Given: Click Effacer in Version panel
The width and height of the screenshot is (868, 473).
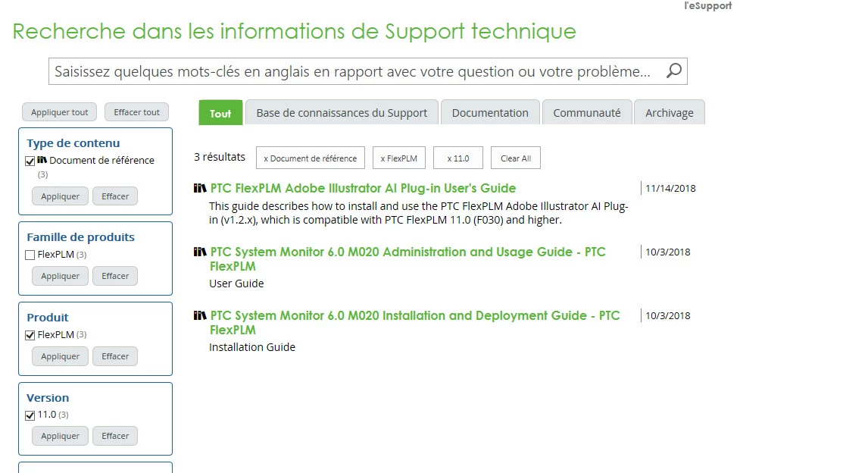Looking at the screenshot, I should point(115,436).
